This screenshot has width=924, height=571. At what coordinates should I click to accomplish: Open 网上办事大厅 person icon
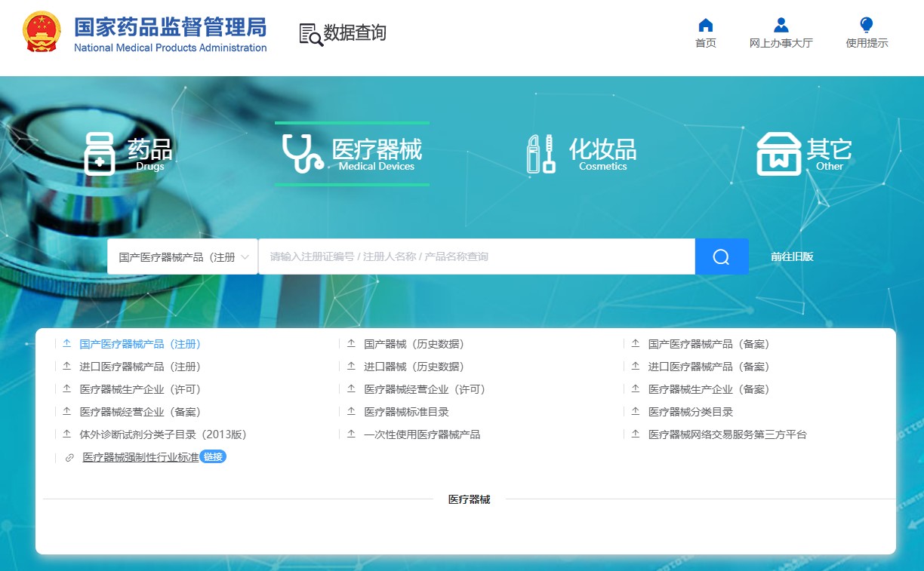coord(781,25)
